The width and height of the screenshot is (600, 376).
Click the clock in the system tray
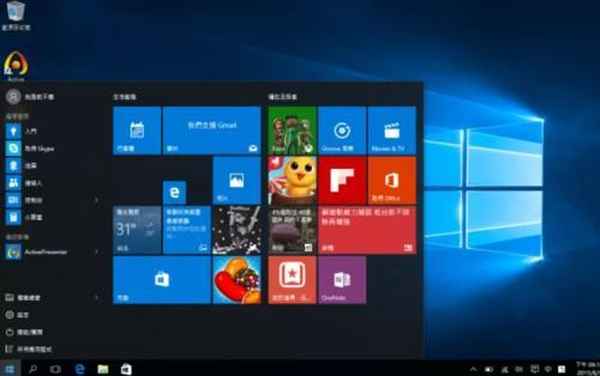click(x=588, y=369)
